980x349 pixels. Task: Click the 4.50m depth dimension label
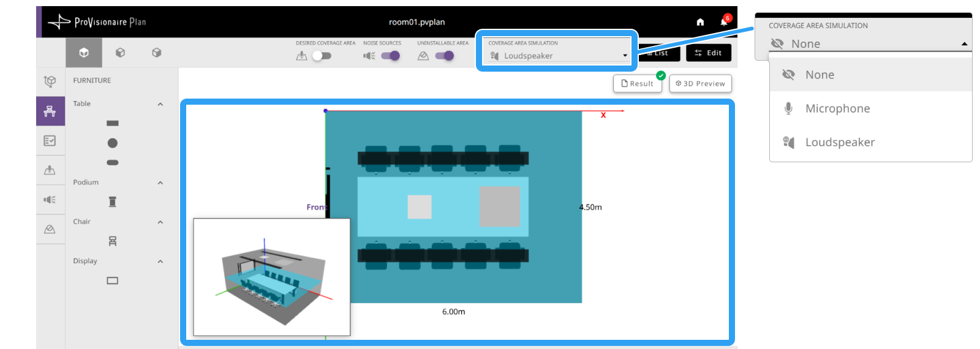point(590,207)
